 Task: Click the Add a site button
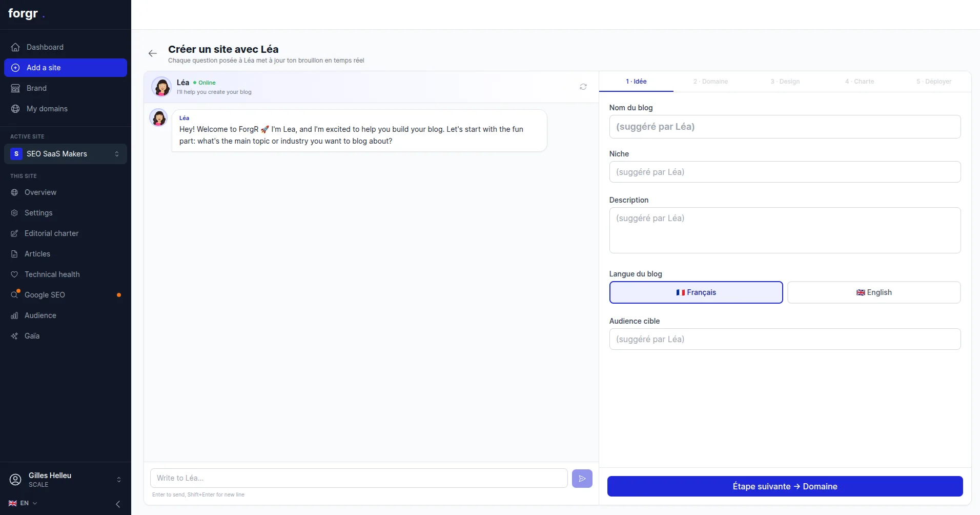point(66,68)
